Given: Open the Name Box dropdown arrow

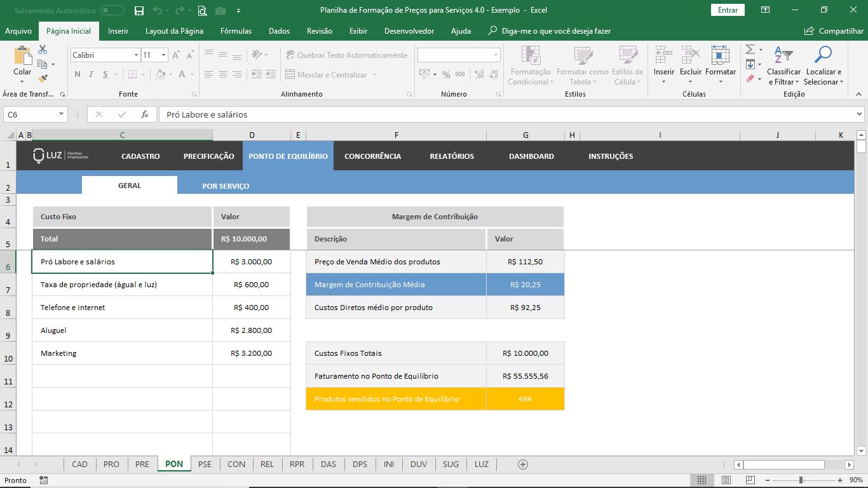Looking at the screenshot, I should tap(62, 114).
